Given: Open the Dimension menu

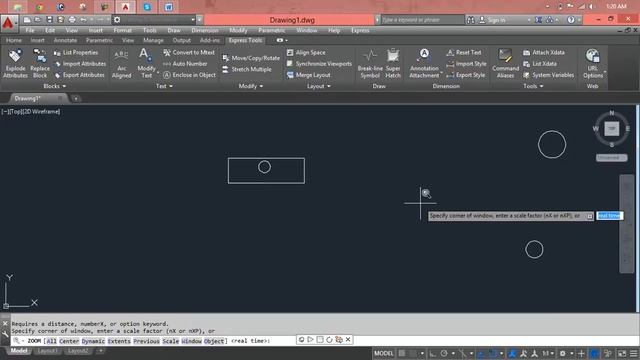Looking at the screenshot, I should tap(205, 30).
